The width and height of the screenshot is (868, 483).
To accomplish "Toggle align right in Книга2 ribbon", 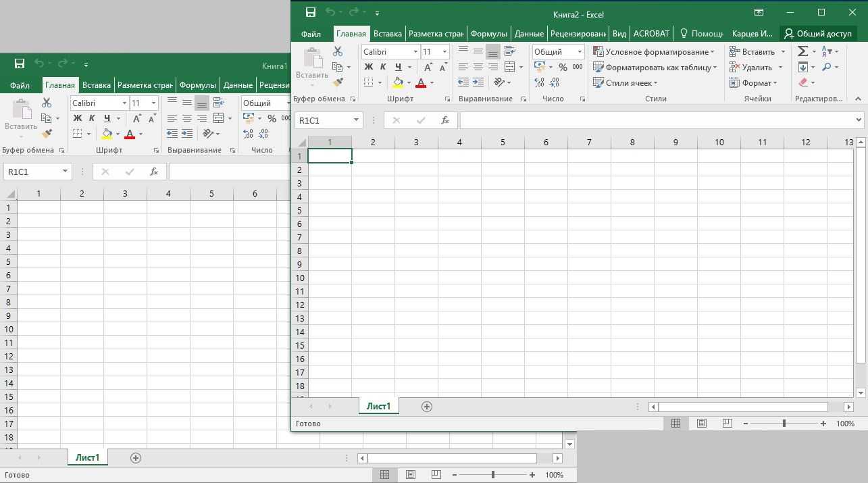I will coord(493,67).
